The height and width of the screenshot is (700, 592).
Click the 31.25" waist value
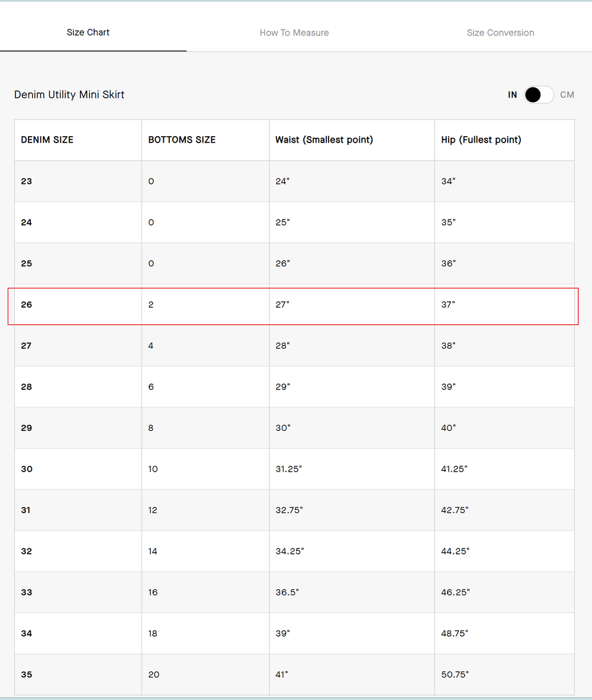(289, 469)
